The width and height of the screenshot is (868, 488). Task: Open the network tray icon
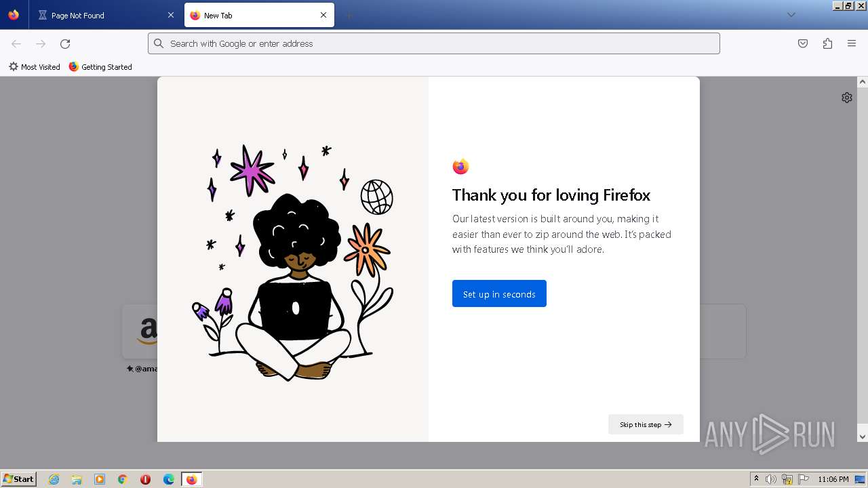(787, 479)
